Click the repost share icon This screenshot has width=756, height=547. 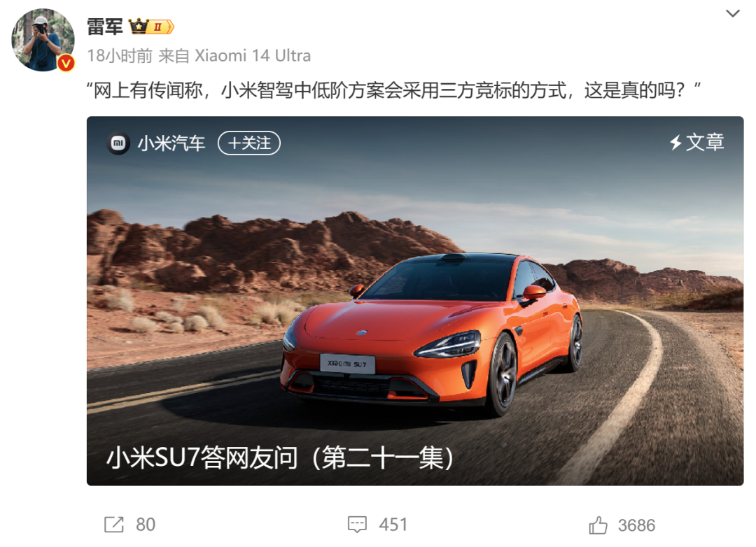pos(114,525)
